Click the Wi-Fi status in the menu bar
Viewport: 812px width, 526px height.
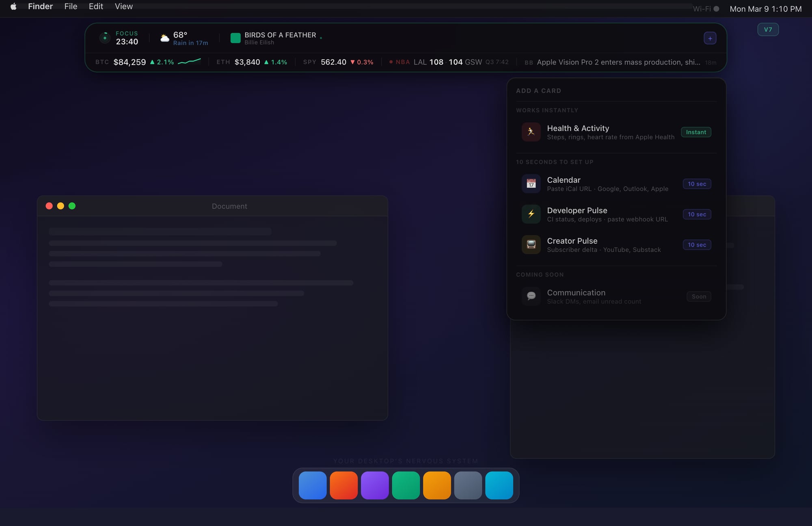[x=706, y=9]
